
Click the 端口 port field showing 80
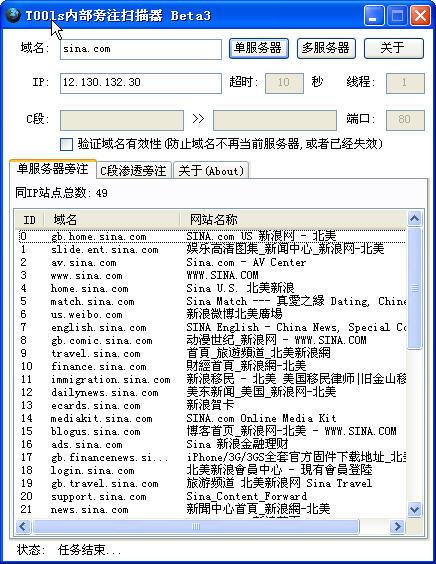[405, 120]
